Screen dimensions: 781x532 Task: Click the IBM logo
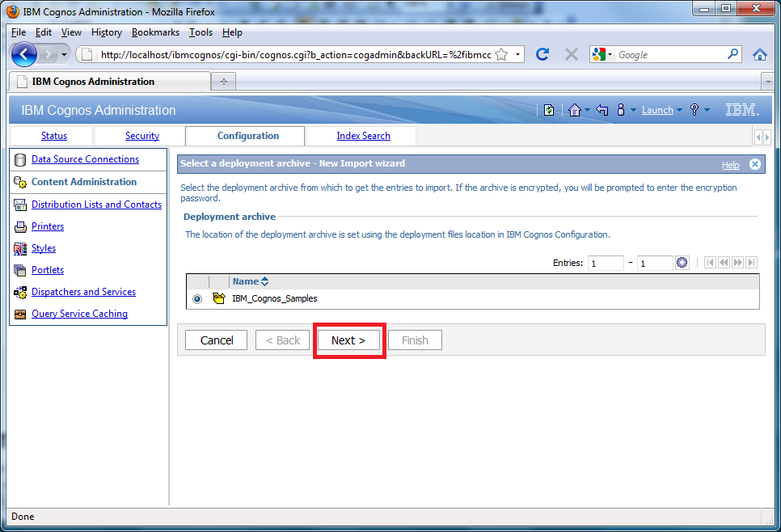[x=741, y=110]
